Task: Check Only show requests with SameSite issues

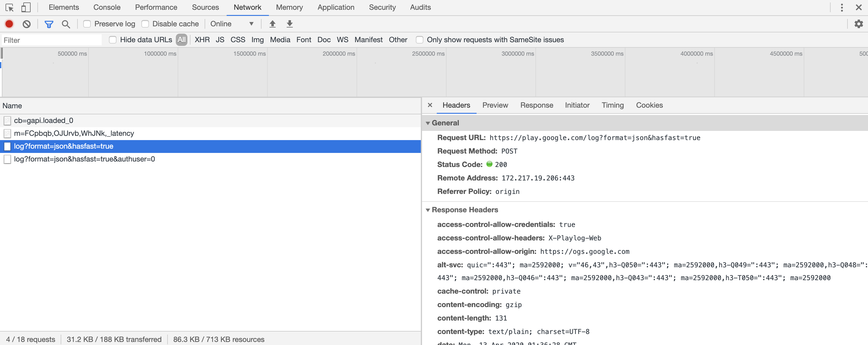Action: coord(420,40)
